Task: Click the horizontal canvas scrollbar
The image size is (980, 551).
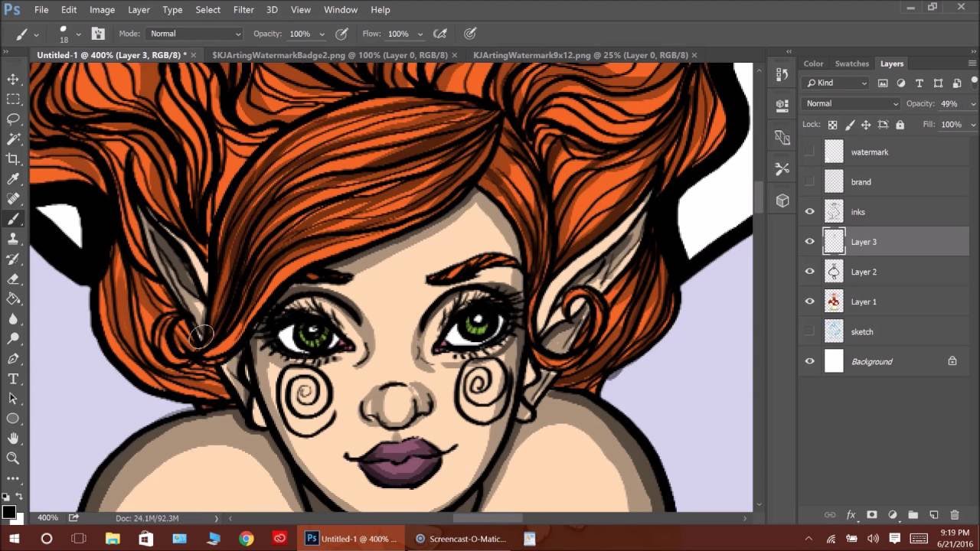Action: click(x=487, y=518)
